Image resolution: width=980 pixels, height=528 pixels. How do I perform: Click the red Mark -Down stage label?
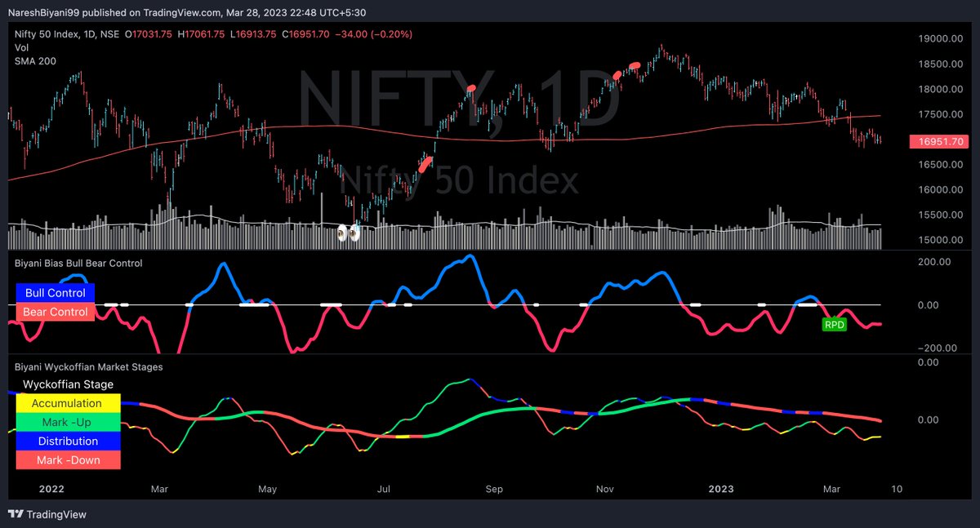68,459
